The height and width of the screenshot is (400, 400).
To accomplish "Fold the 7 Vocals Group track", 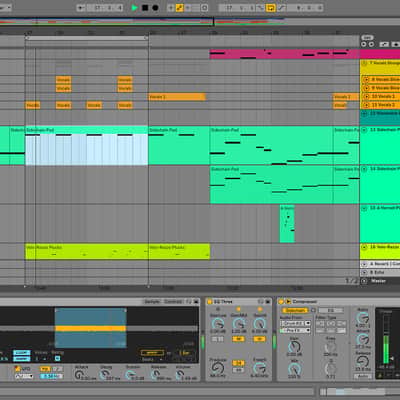I will pyautogui.click(x=365, y=63).
